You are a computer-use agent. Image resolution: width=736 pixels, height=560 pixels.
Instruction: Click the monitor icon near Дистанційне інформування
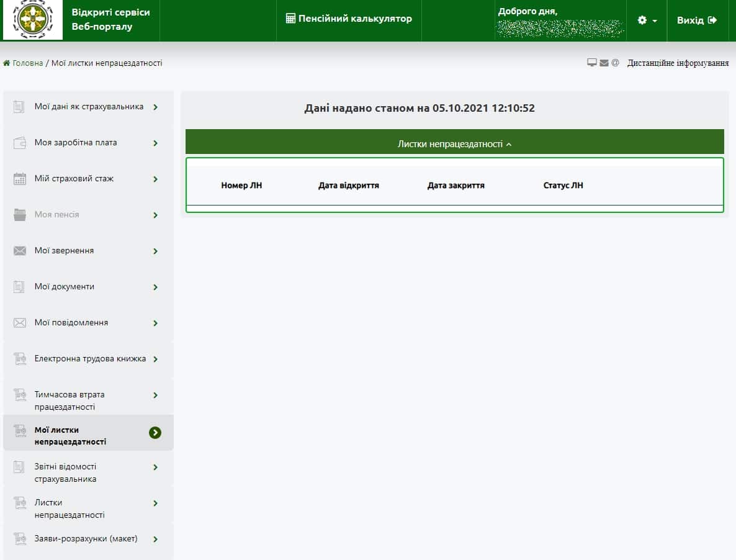pyautogui.click(x=592, y=63)
